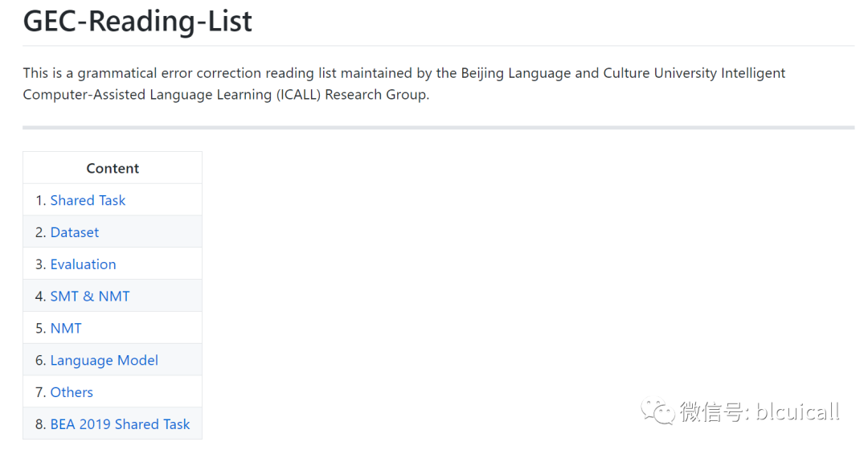Click the number 7 beside Others
This screenshot has height=450, width=868.
[40, 392]
